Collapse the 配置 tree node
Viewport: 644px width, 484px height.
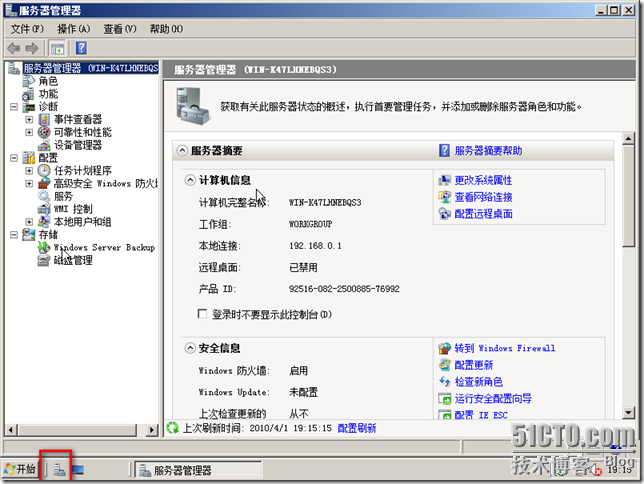(x=14, y=158)
